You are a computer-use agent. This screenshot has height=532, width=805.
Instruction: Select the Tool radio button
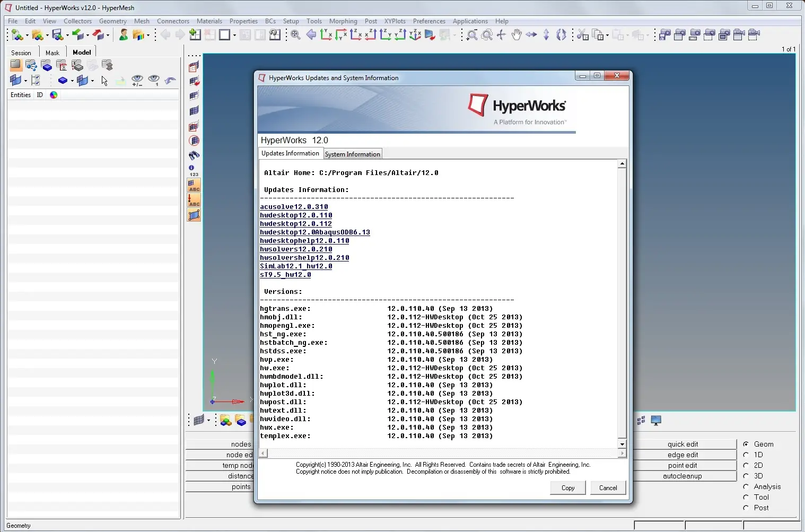746,497
